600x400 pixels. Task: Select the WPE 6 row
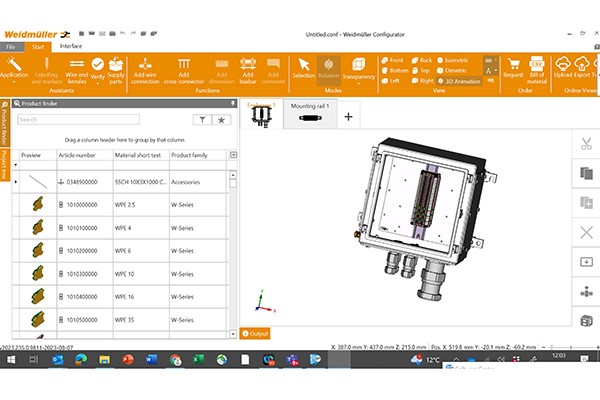[120, 251]
